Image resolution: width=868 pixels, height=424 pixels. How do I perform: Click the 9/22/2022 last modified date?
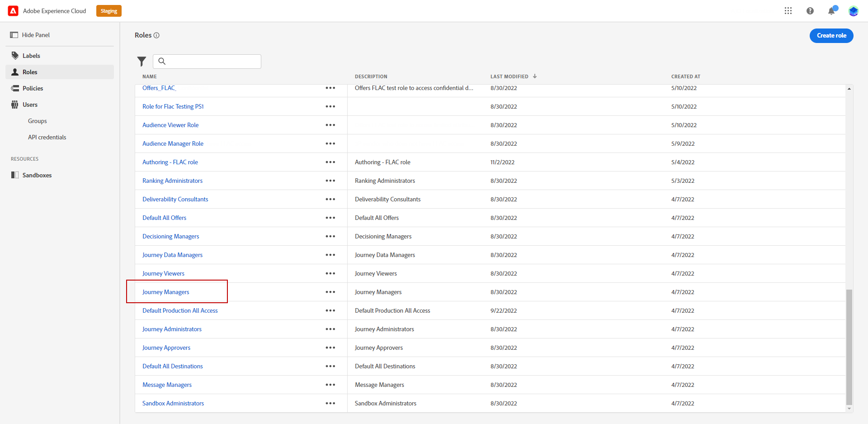point(504,310)
